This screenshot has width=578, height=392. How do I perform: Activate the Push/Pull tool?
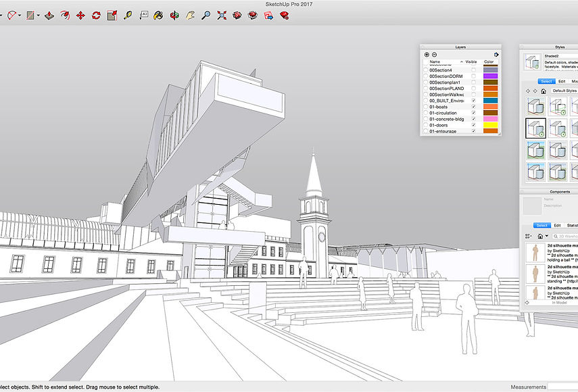coord(49,16)
